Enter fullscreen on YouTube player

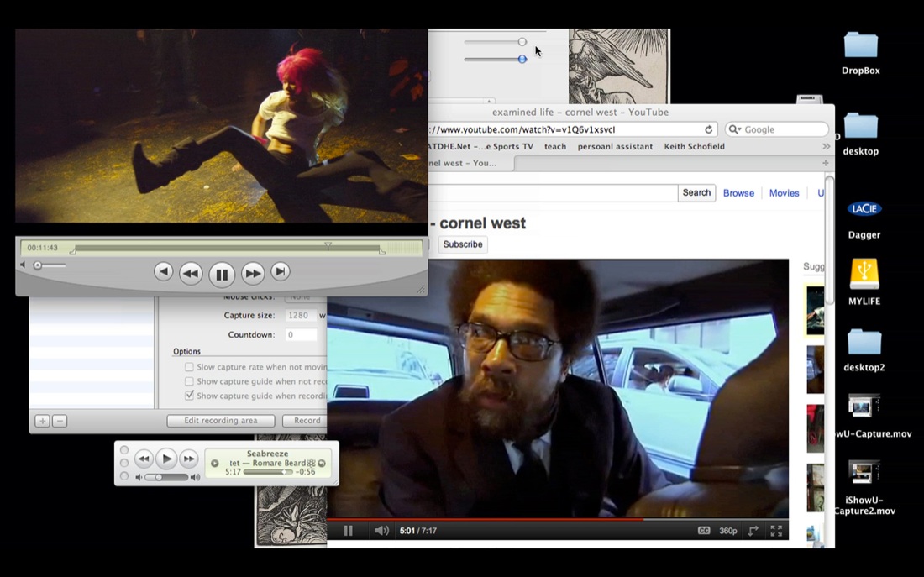pyautogui.click(x=776, y=531)
